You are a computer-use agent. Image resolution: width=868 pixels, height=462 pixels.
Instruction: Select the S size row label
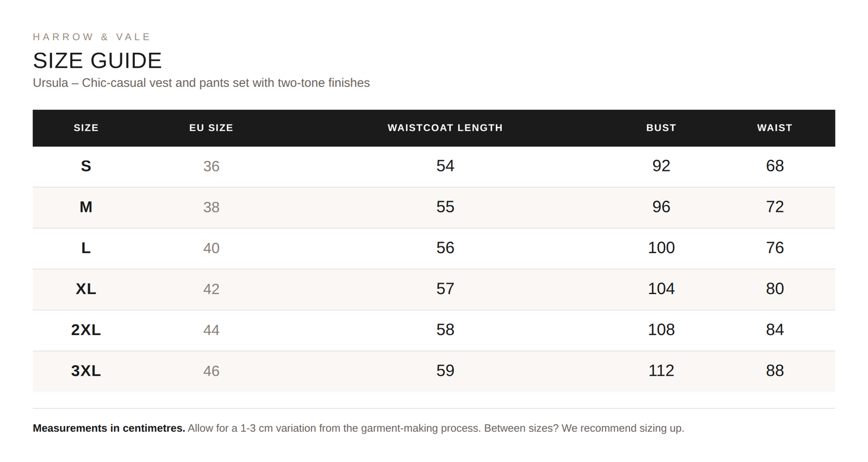tap(86, 166)
